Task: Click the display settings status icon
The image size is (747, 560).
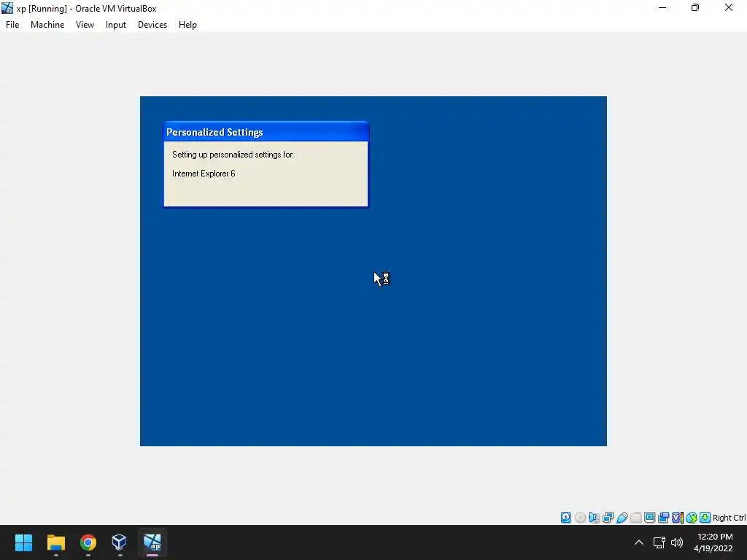Action: click(x=649, y=518)
